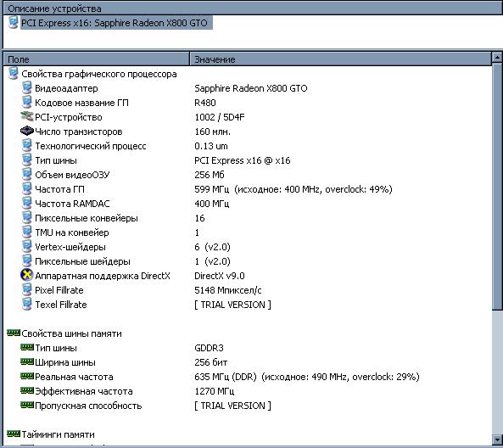Select the value 1270 МГц
The width and height of the screenshot is (503, 448).
(x=215, y=391)
